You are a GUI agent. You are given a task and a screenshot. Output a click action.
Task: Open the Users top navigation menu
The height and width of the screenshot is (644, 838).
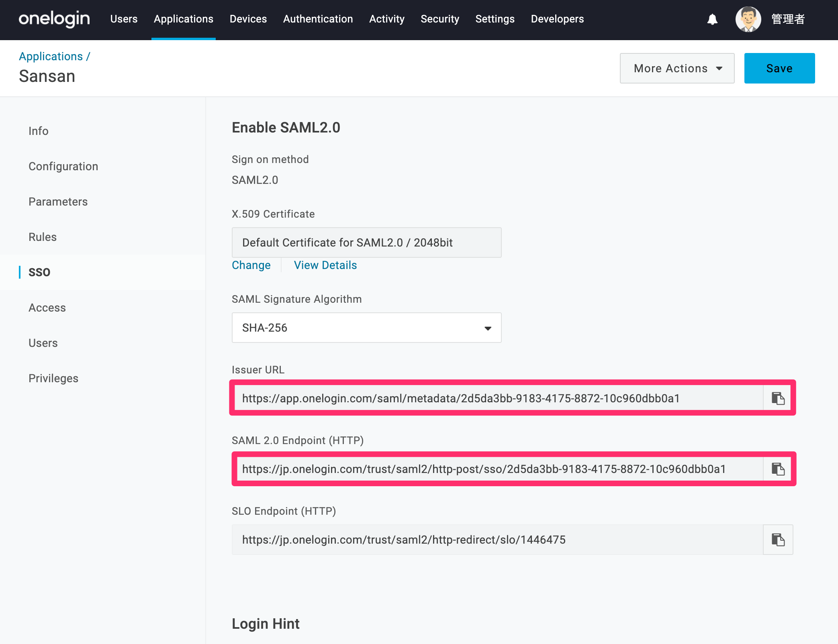tap(124, 19)
